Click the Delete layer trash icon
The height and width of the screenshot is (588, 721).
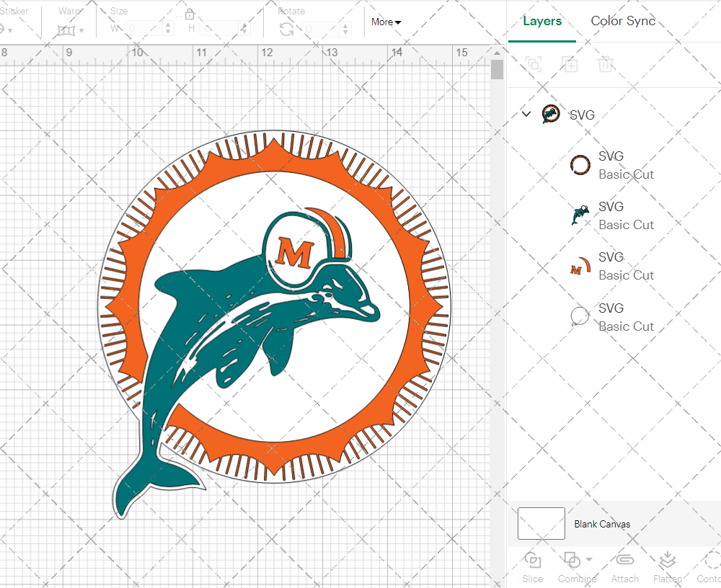tap(606, 64)
